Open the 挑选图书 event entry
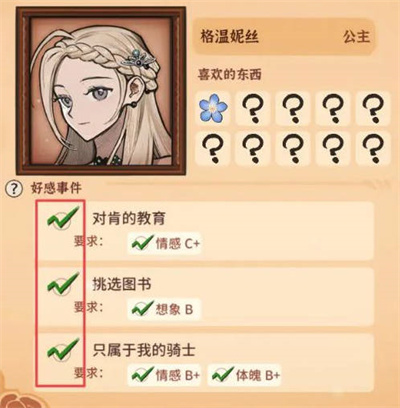The width and height of the screenshot is (400, 408). tap(205, 297)
